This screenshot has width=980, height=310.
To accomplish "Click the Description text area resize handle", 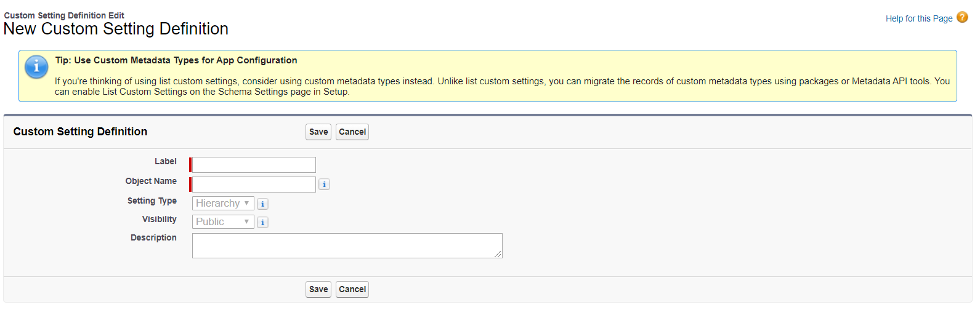I will 498,254.
